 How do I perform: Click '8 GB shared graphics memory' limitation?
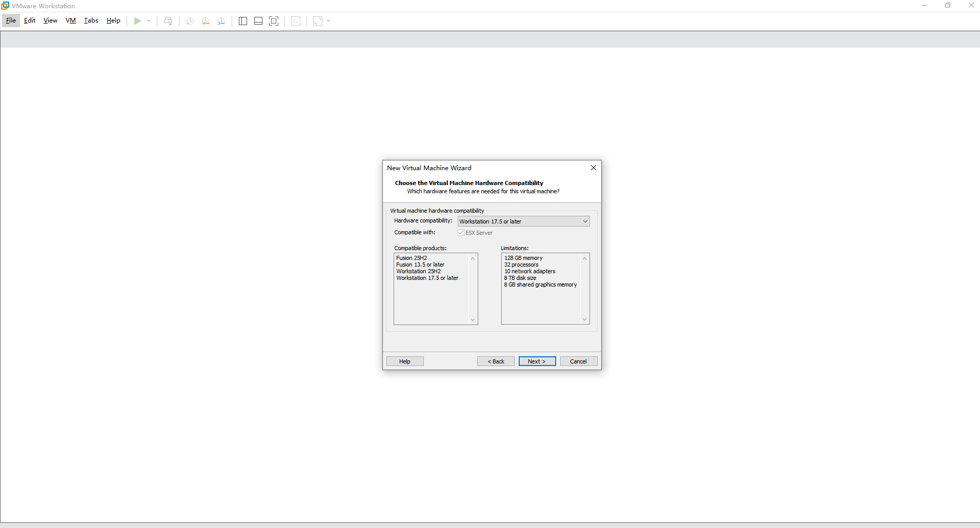(540, 285)
